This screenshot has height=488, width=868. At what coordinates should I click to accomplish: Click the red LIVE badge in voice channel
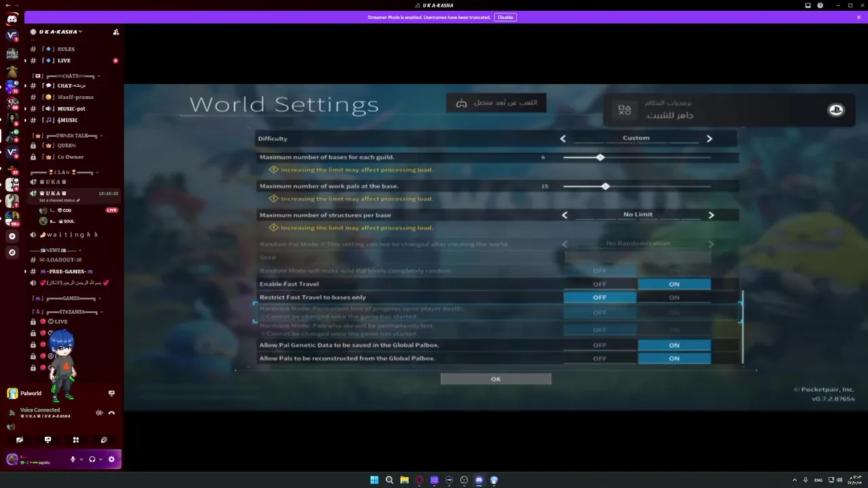pyautogui.click(x=112, y=210)
